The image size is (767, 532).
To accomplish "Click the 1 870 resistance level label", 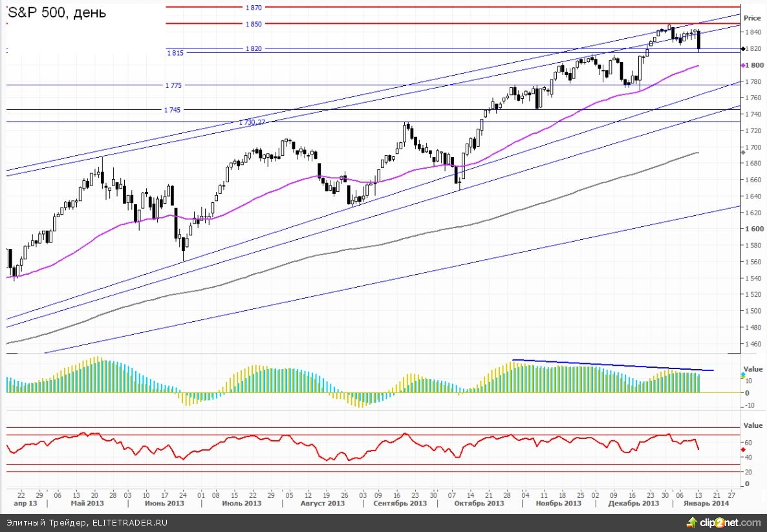I will [x=254, y=8].
